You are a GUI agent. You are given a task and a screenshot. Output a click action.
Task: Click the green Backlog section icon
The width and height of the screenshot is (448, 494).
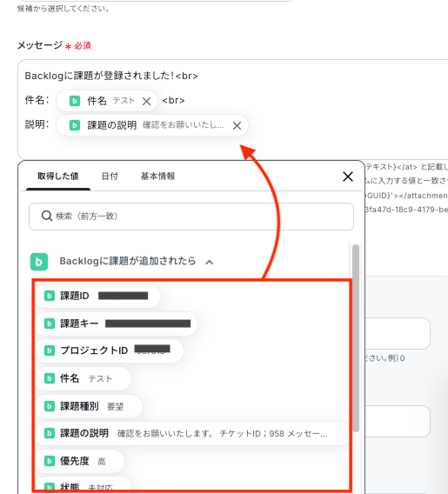click(39, 262)
